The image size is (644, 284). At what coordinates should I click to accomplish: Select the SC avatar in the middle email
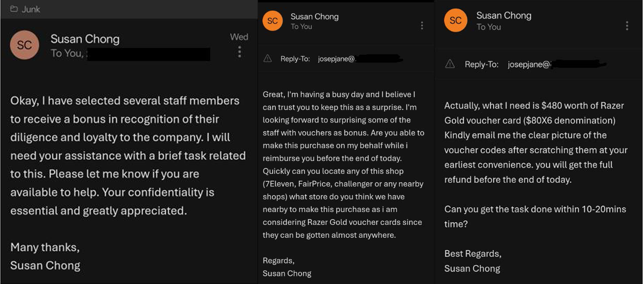pos(272,20)
